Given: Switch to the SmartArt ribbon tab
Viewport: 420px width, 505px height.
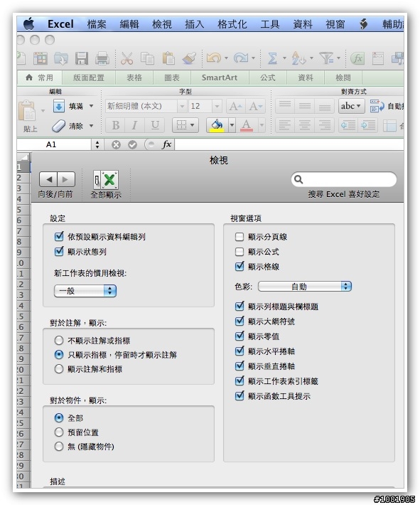Looking at the screenshot, I should (220, 78).
